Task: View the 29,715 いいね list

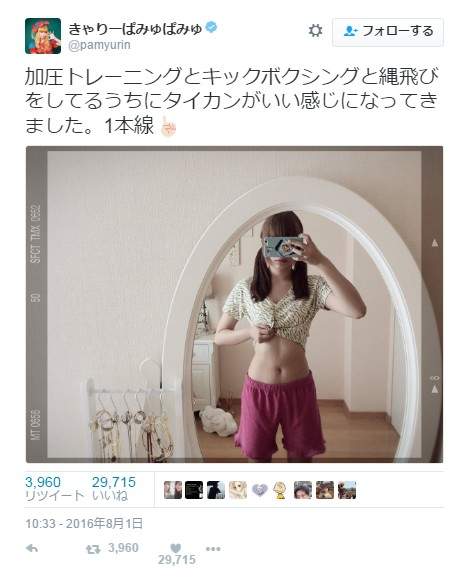Action: [x=114, y=489]
